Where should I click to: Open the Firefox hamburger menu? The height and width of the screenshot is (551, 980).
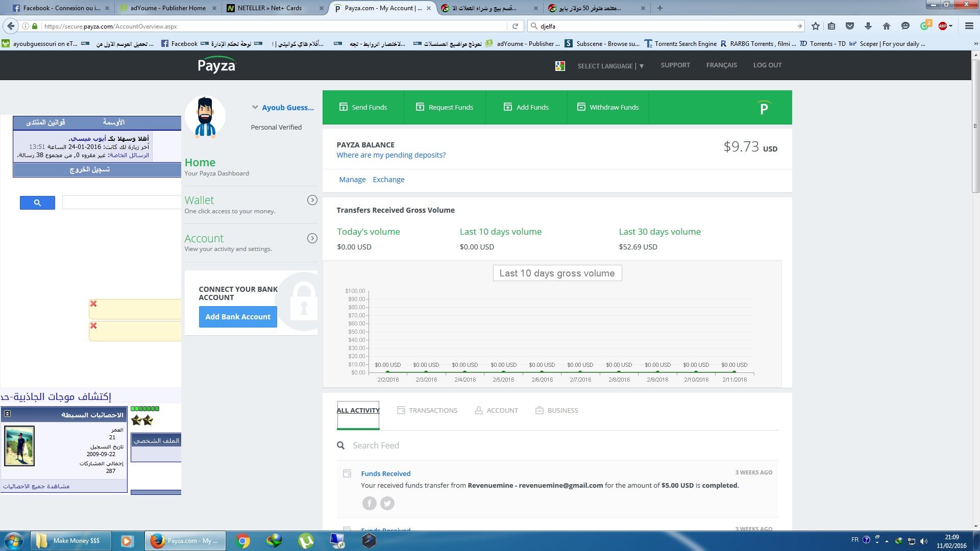[x=969, y=26]
